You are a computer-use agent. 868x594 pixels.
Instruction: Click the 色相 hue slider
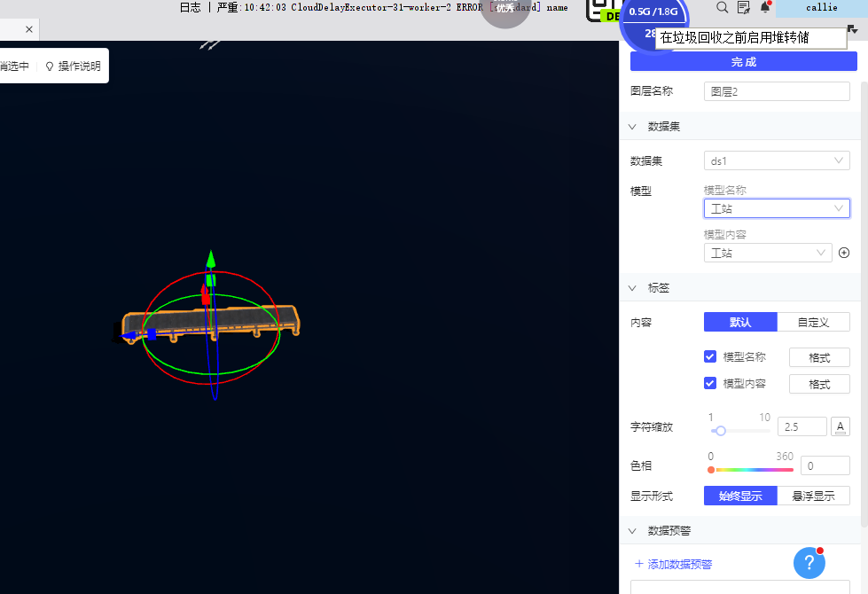click(x=752, y=470)
